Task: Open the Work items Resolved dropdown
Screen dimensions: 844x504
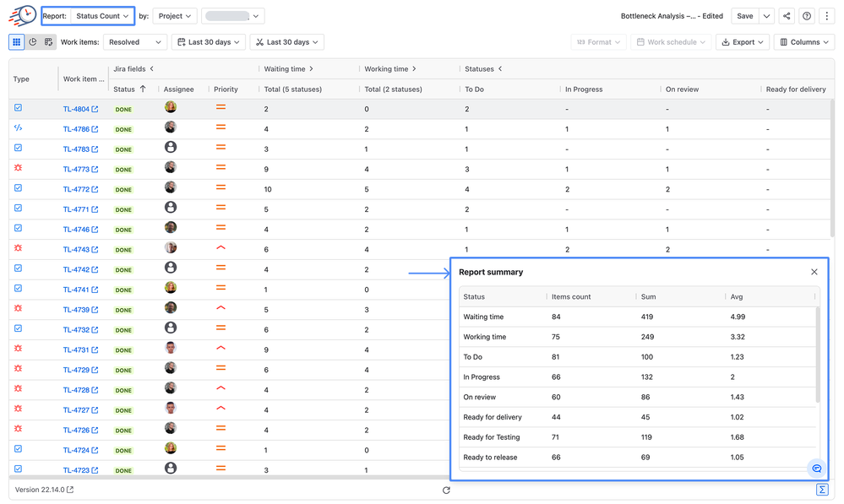Action: [x=134, y=42]
